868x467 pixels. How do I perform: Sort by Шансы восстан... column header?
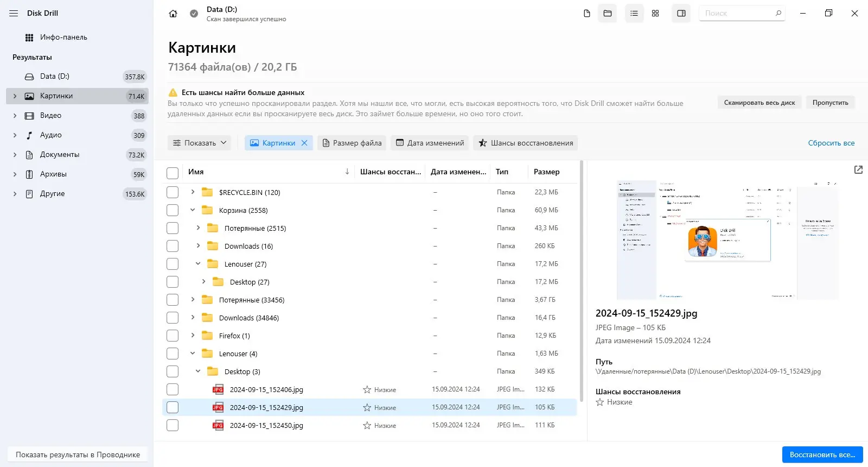(391, 172)
